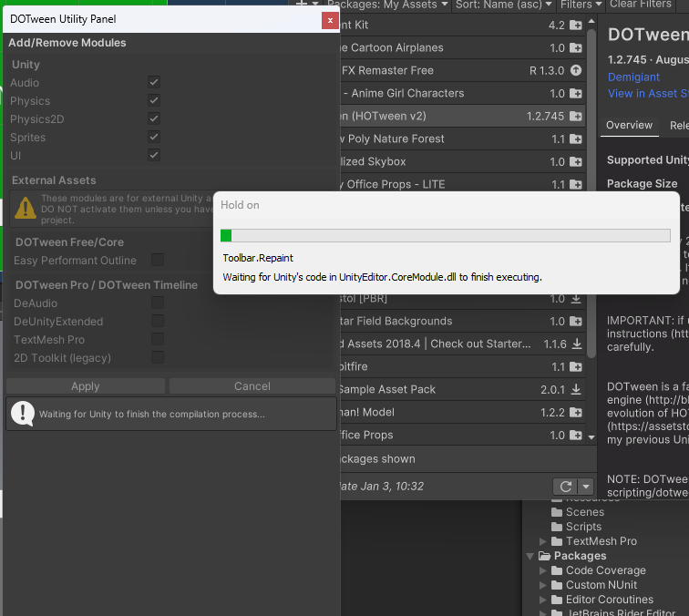Click download icon for Assets 2018.4 row
Viewport: 689px width, 616px height.
[x=577, y=344]
